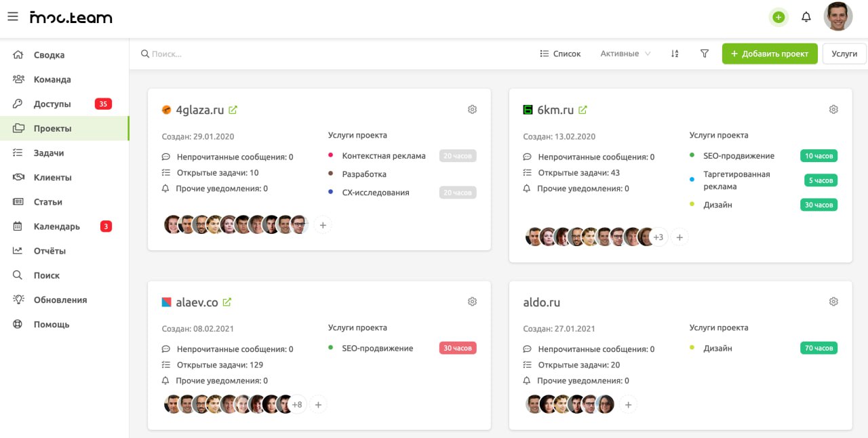Open external link icon next to 6km.ru

click(583, 110)
